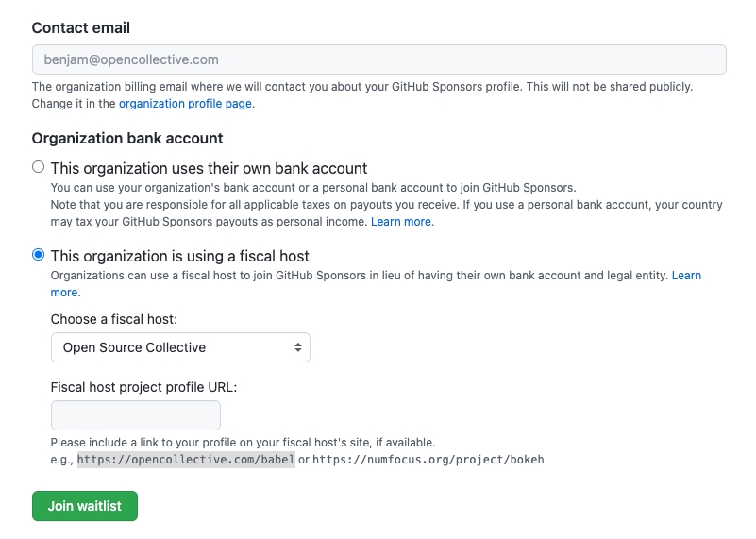Select the fiscal host radio button
The image size is (756, 539).
point(38,255)
